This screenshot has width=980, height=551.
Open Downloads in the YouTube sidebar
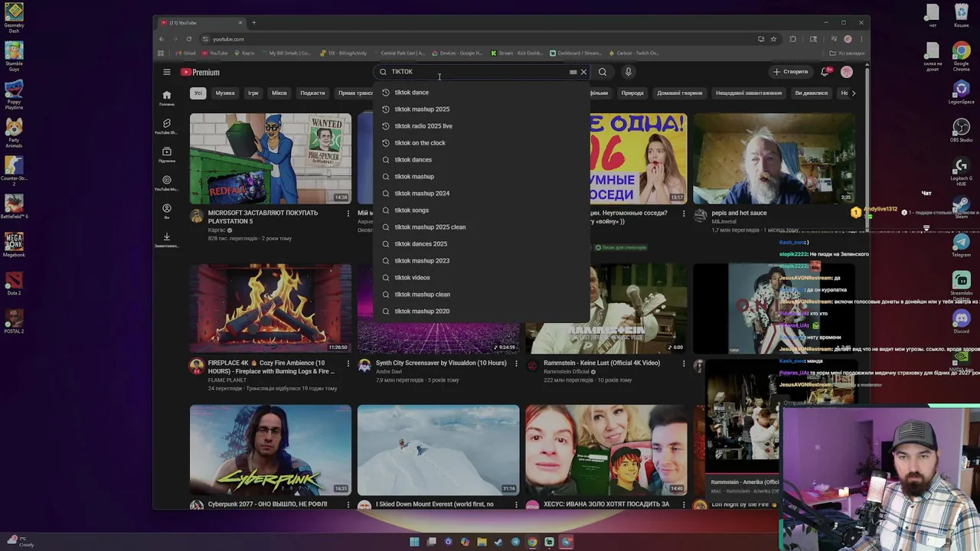coord(166,240)
